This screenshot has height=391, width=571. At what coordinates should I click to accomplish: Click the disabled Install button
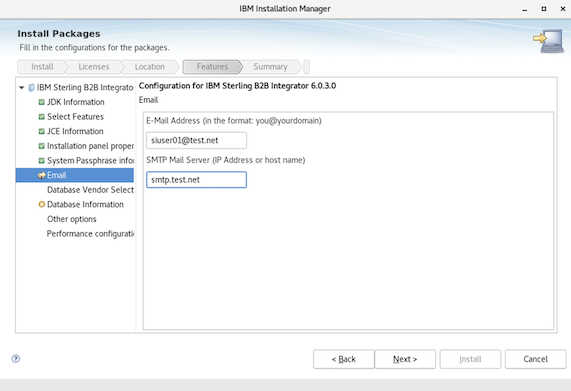click(470, 359)
